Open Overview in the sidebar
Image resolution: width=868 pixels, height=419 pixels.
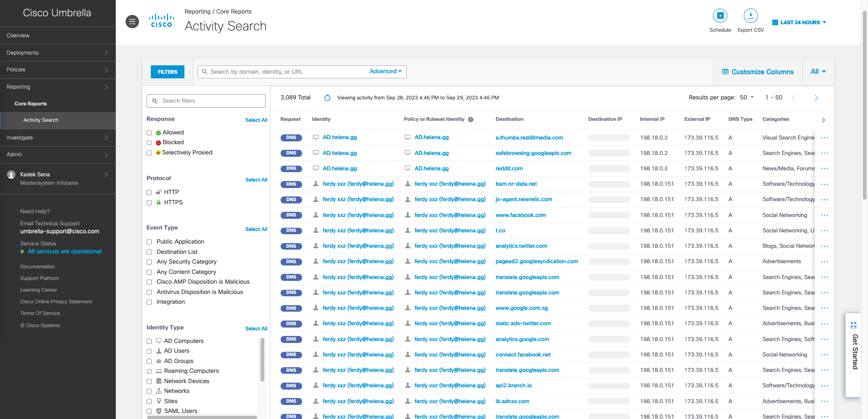point(18,35)
